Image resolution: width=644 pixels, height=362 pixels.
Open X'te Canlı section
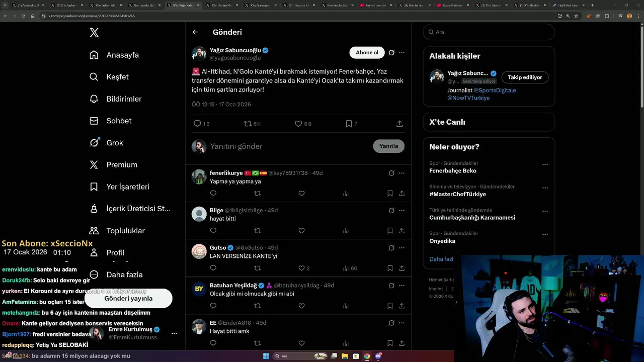(489, 122)
